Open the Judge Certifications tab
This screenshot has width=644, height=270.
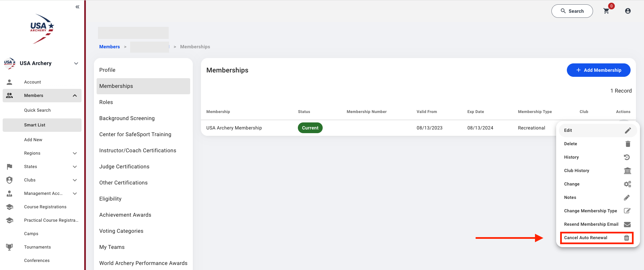[x=143, y=167]
